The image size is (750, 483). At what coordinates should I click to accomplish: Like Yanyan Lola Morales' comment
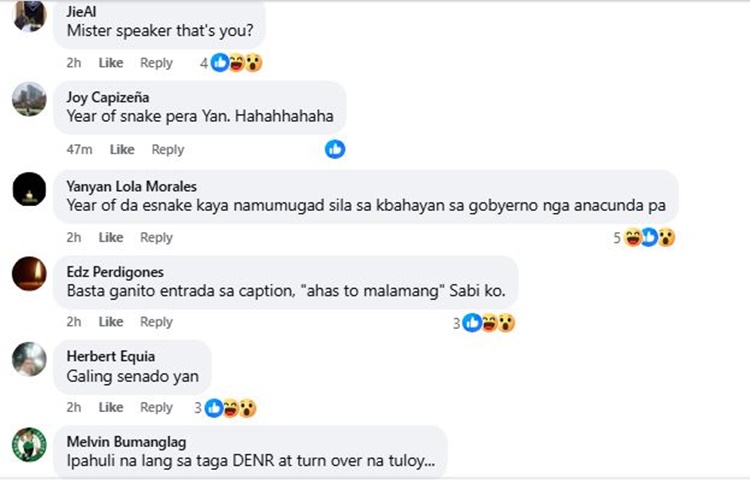[x=111, y=238]
